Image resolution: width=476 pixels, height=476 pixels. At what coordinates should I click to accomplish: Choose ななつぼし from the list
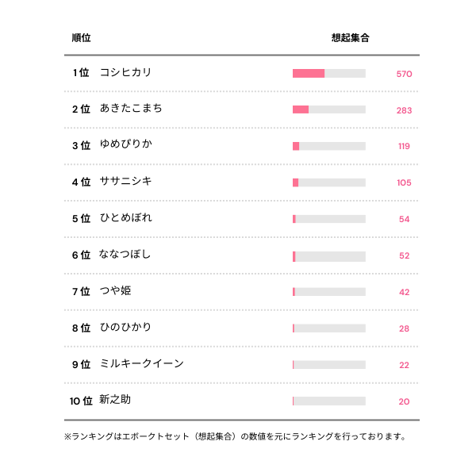125,255
